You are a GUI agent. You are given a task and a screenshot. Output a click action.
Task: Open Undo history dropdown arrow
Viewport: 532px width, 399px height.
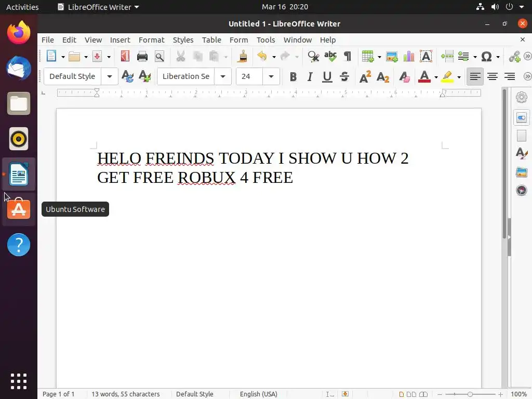pos(273,57)
